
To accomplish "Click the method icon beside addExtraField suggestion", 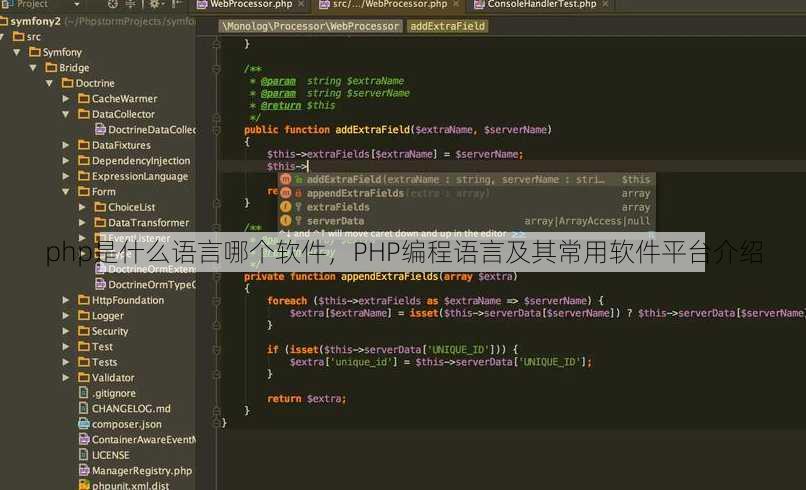I will 286,179.
